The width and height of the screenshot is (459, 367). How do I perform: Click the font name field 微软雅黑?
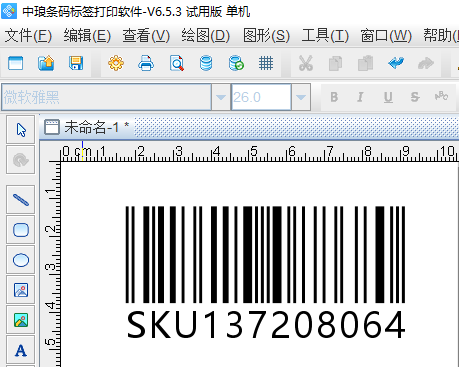tap(106, 97)
